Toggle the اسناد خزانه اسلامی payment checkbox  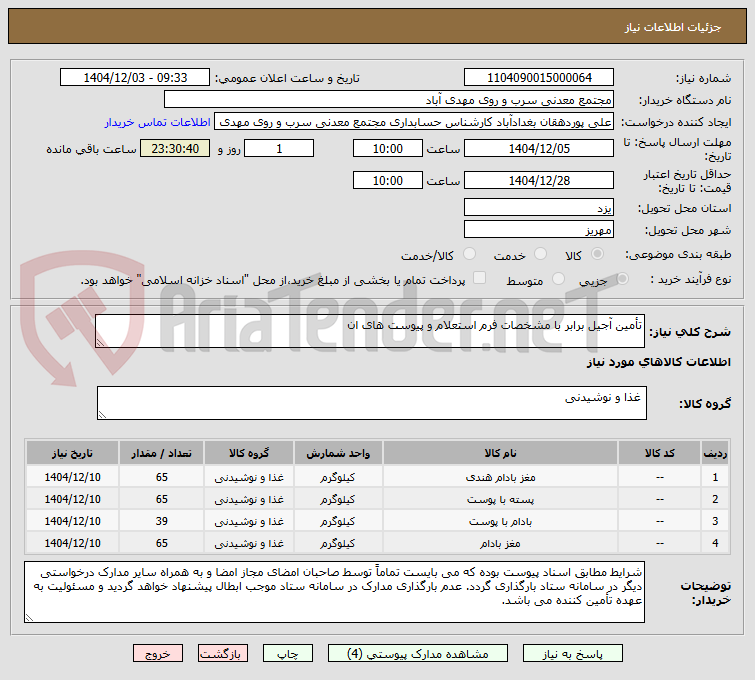[480, 277]
